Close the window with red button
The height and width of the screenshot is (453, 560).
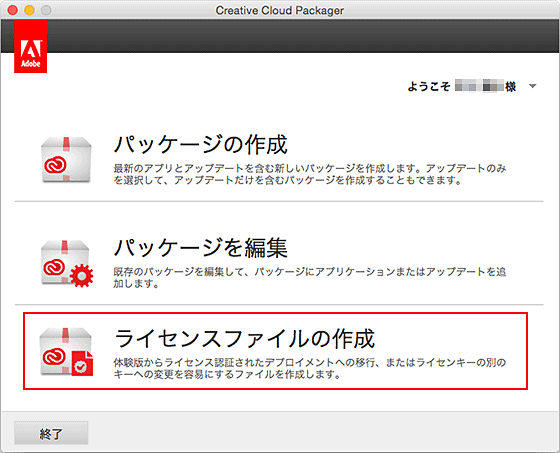pyautogui.click(x=12, y=10)
